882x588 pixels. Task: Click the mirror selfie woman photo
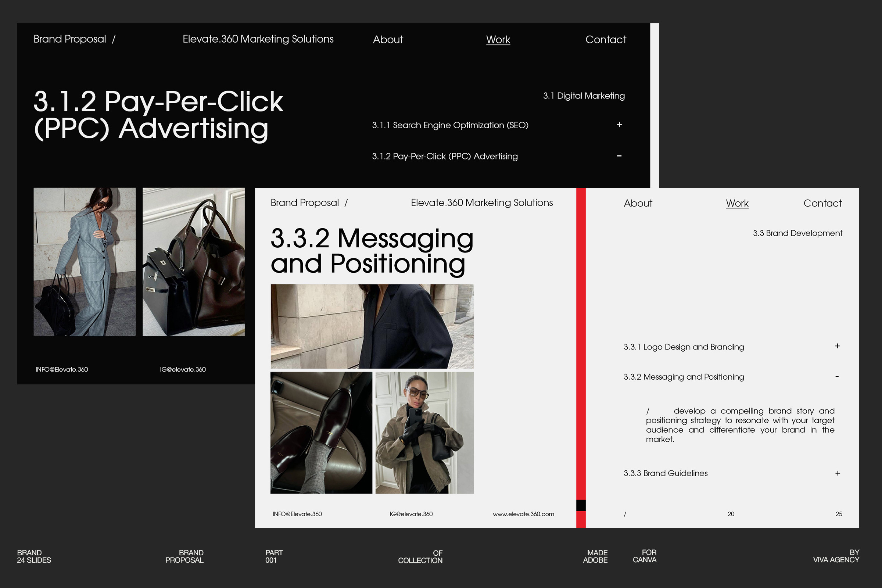pos(424,433)
